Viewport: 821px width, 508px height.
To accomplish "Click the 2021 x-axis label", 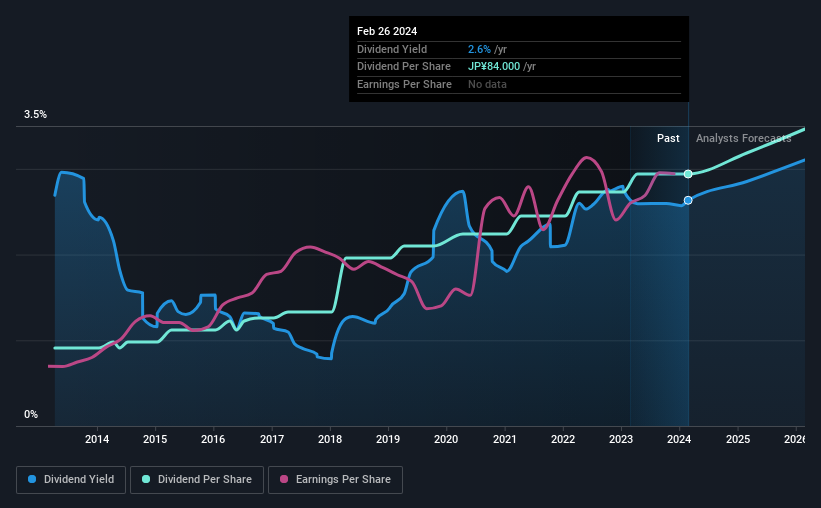I will tap(505, 439).
